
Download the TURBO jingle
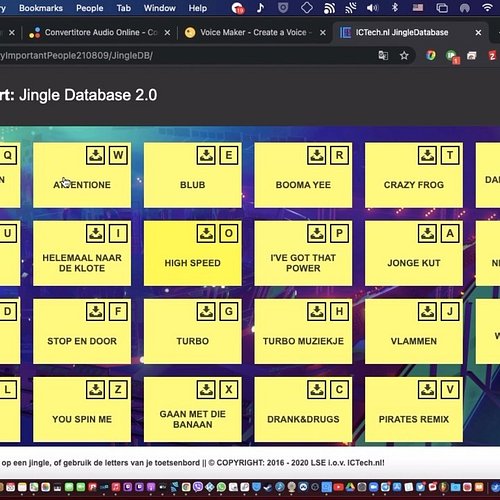[206, 311]
